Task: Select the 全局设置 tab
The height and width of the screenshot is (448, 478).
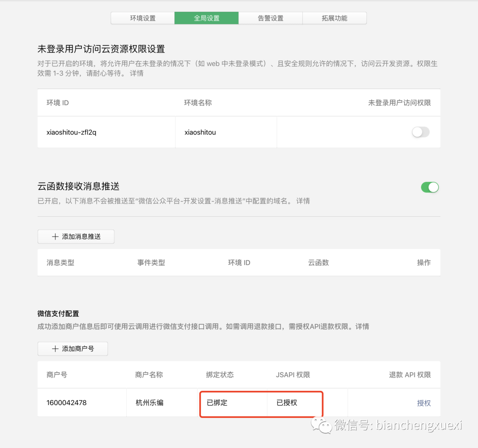Action: (x=206, y=18)
